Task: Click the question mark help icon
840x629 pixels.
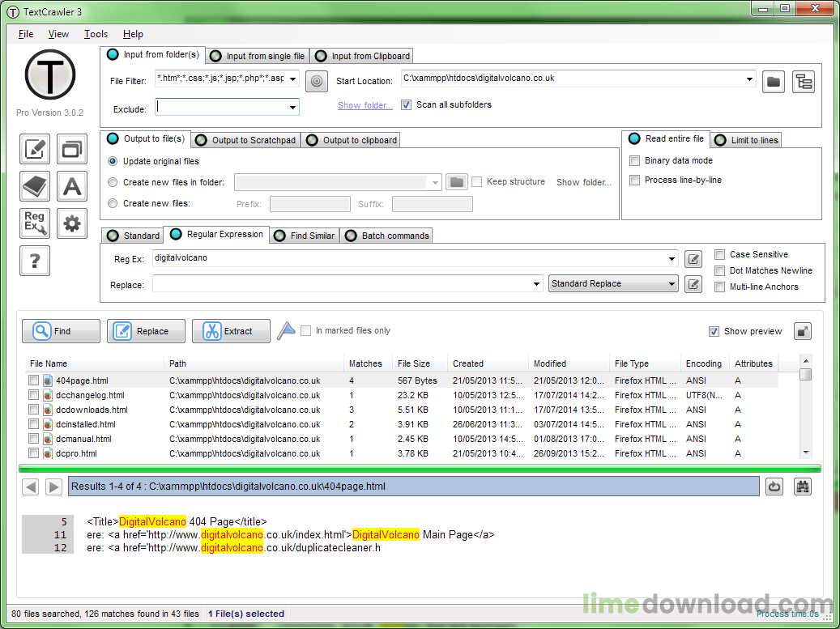Action: click(x=35, y=261)
